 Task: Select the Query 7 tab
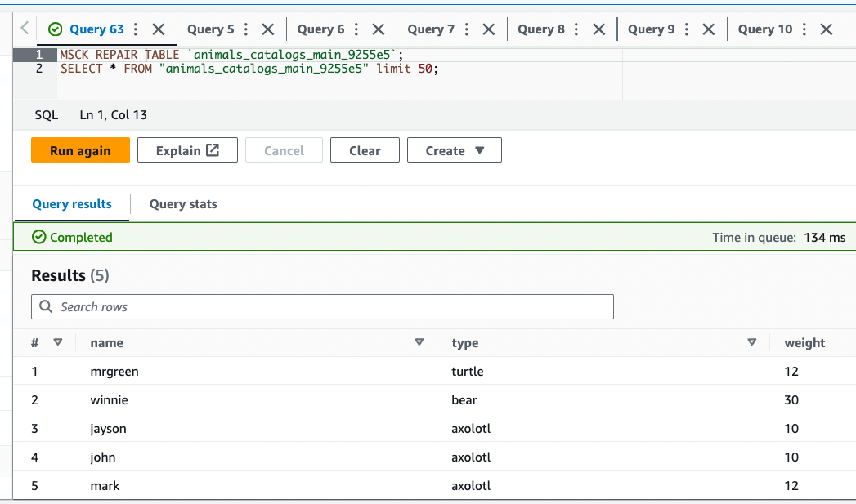[x=432, y=29]
